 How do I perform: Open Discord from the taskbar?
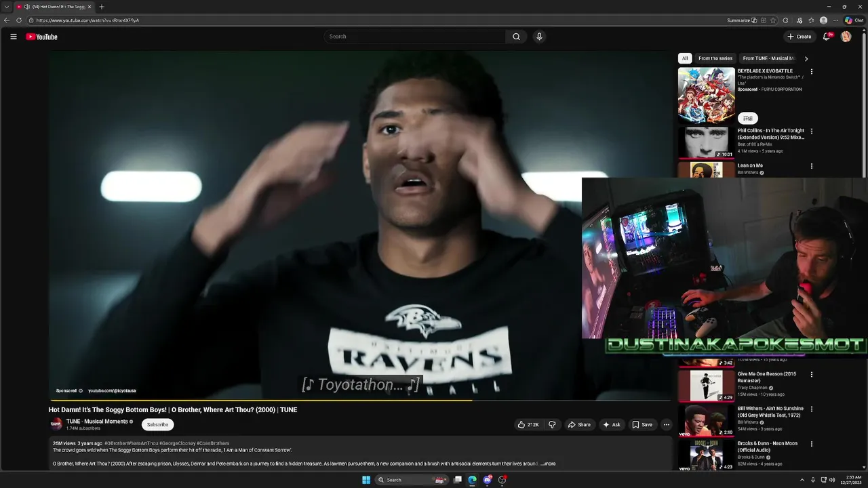[x=487, y=480]
